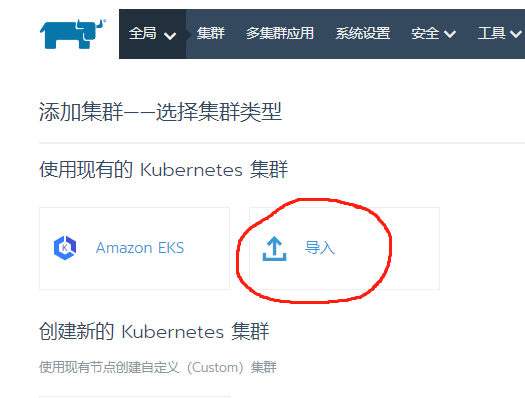Viewport: 525px width, 398px height.
Task: Click the upload arrow import icon
Action: [x=274, y=248]
